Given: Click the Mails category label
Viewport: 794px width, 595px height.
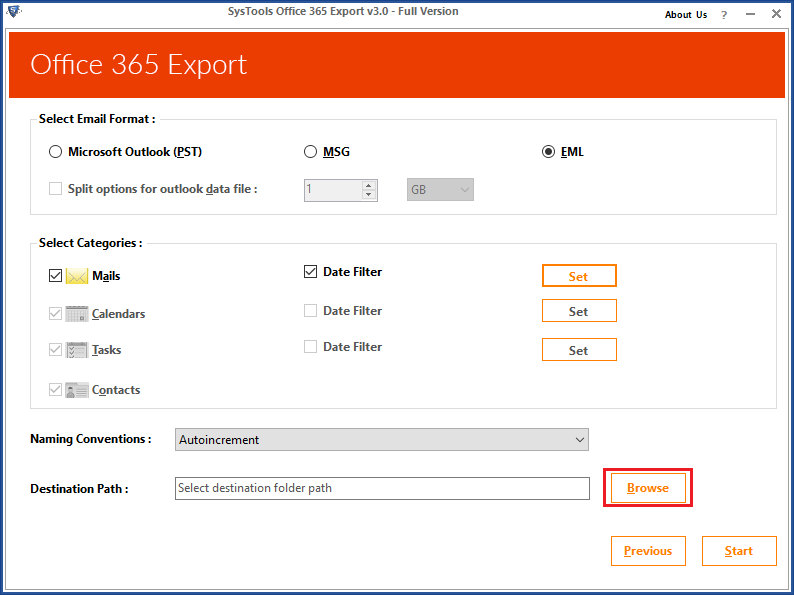Looking at the screenshot, I should (106, 276).
